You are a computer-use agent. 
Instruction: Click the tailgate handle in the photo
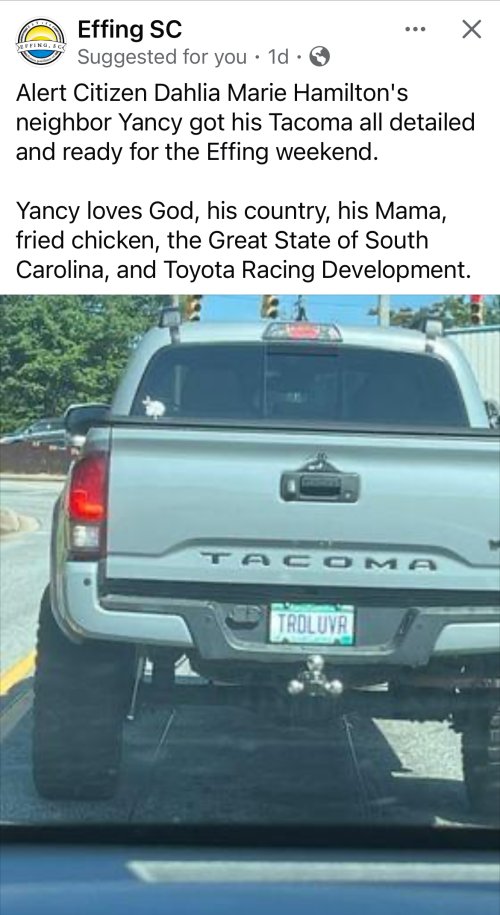(320, 486)
